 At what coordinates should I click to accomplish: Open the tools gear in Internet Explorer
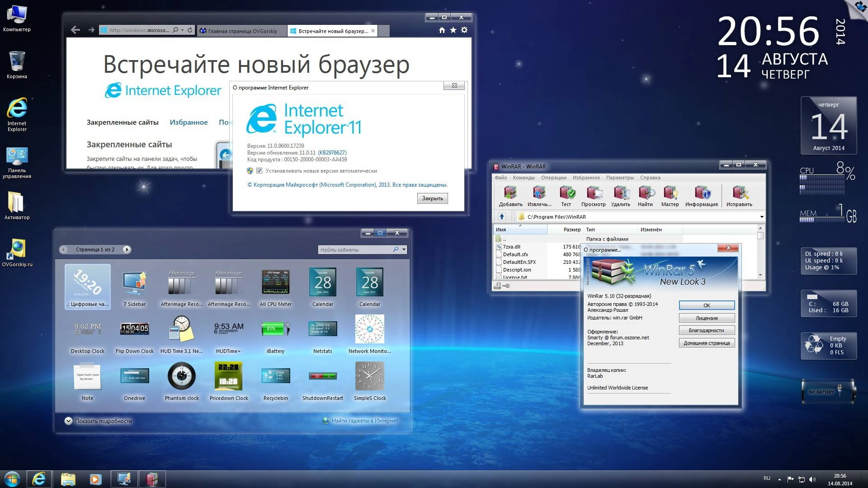point(464,30)
